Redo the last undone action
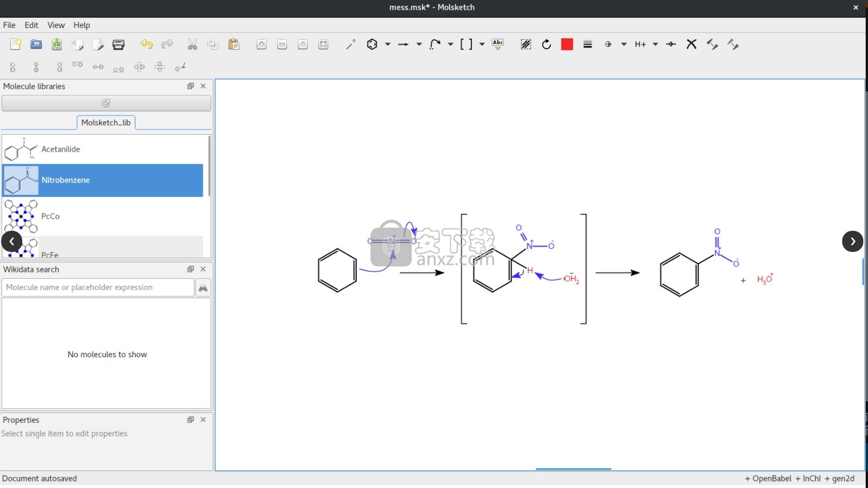This screenshot has height=488, width=868. click(x=167, y=45)
